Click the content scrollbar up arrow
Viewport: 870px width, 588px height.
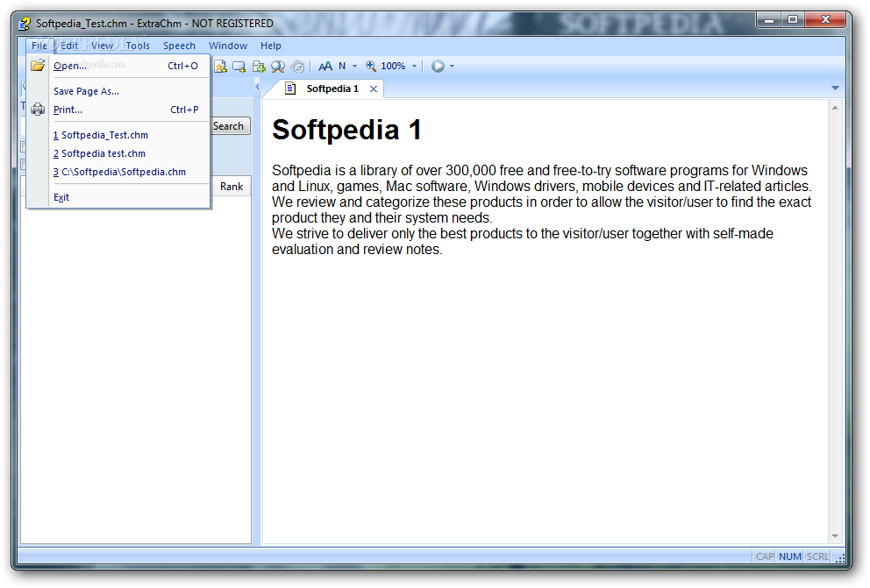(835, 108)
